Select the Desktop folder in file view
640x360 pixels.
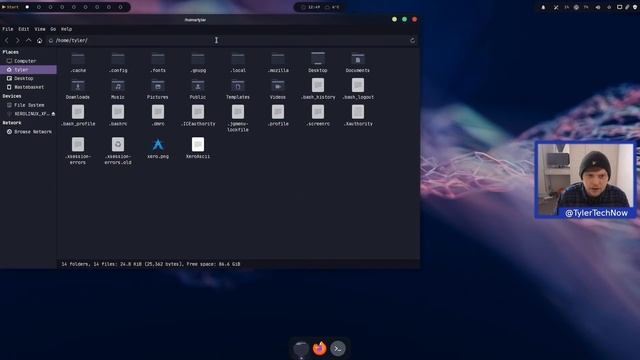pos(318,63)
